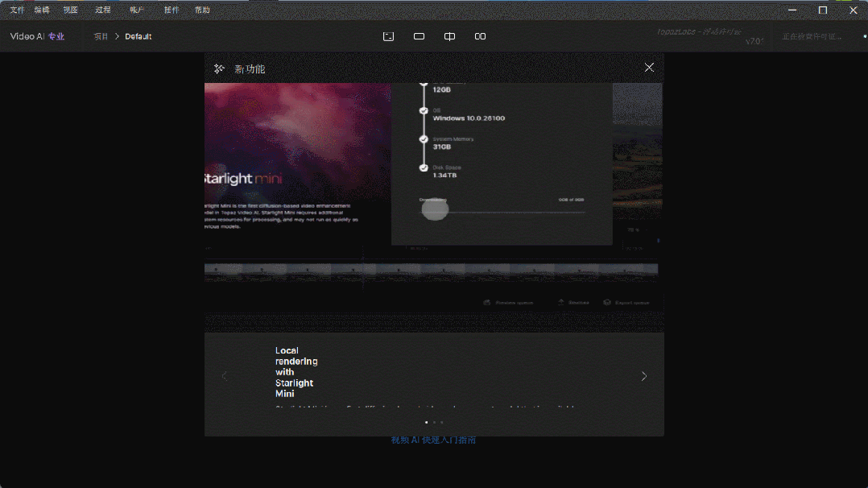Click the sparkle icon beside 新功能
Screen dimensions: 868x488
tap(219, 68)
